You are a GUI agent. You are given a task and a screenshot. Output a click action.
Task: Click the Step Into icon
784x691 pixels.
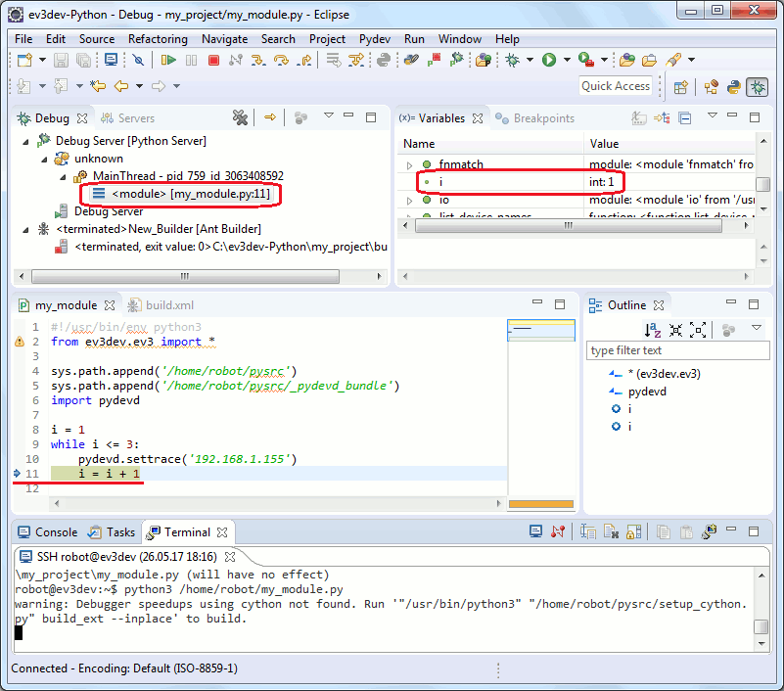click(258, 60)
